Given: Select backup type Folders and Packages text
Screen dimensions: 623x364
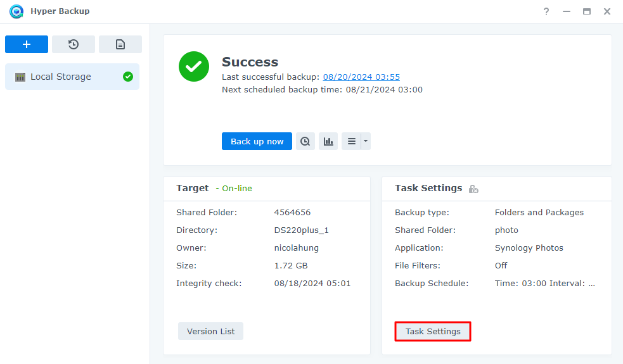Looking at the screenshot, I should click(x=539, y=212).
